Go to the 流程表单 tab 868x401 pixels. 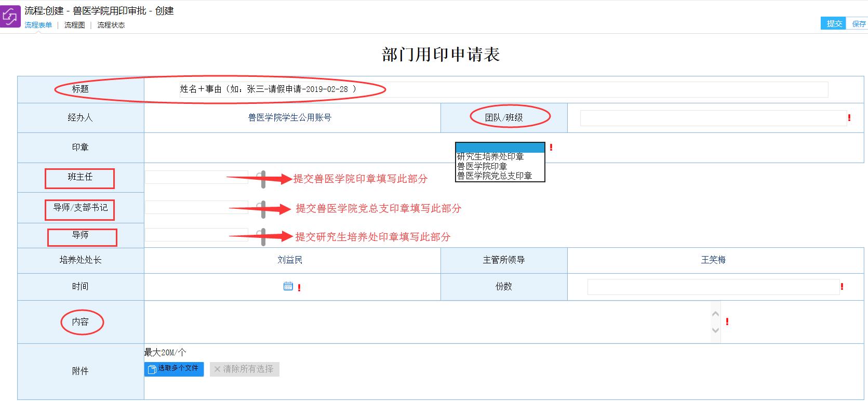[x=38, y=25]
